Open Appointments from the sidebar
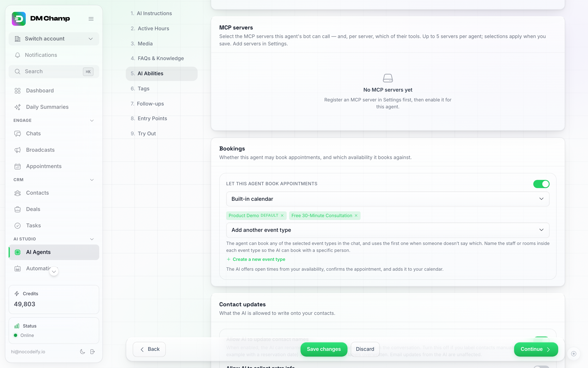Image resolution: width=588 pixels, height=368 pixels. [x=54, y=166]
